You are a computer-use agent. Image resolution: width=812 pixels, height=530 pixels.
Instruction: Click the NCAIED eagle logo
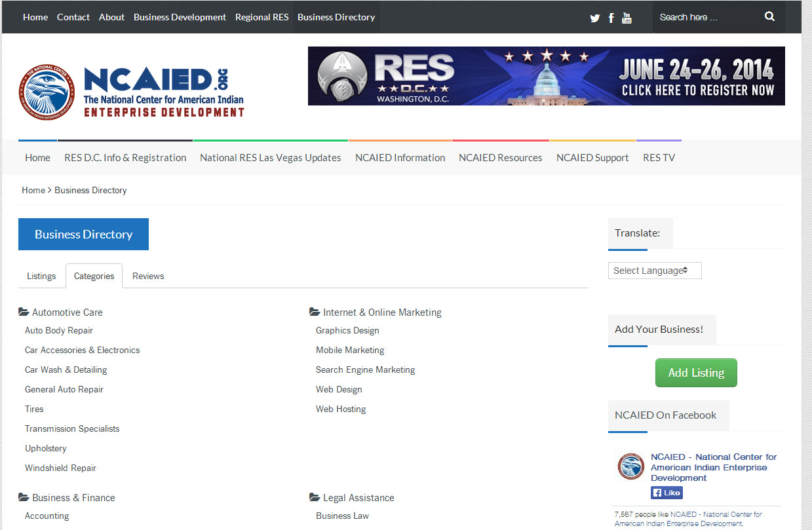[x=47, y=92]
